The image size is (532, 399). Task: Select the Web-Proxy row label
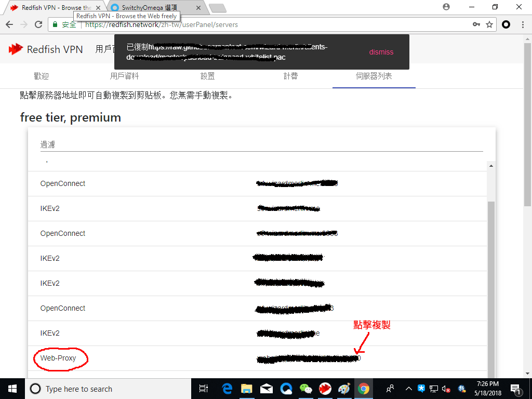point(58,358)
